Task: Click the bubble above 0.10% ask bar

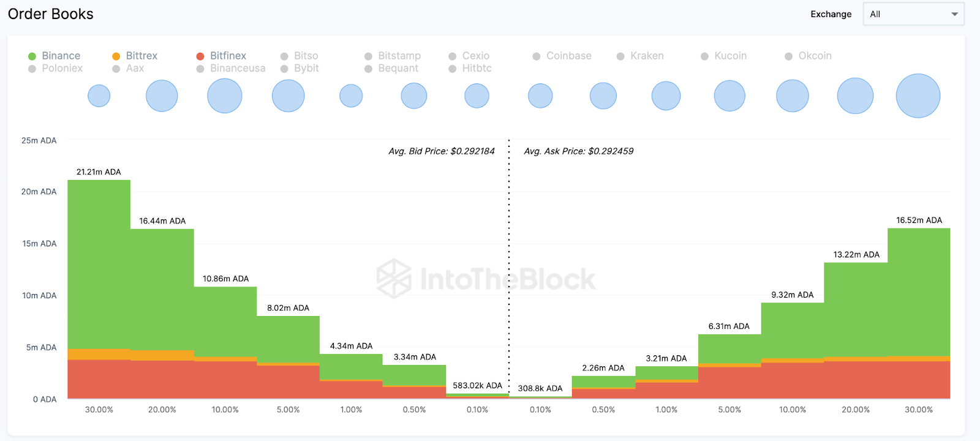Action: click(x=540, y=96)
